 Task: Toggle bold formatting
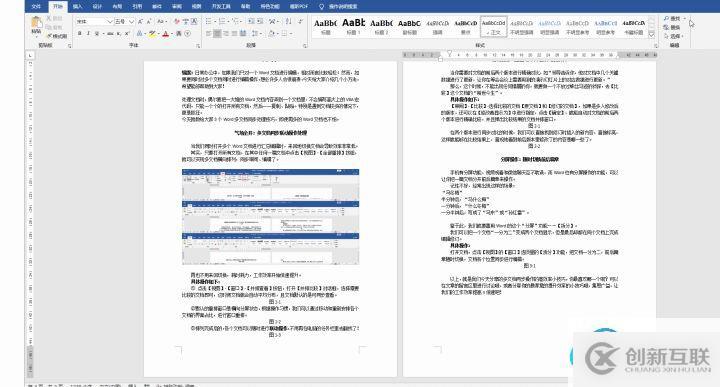point(79,34)
